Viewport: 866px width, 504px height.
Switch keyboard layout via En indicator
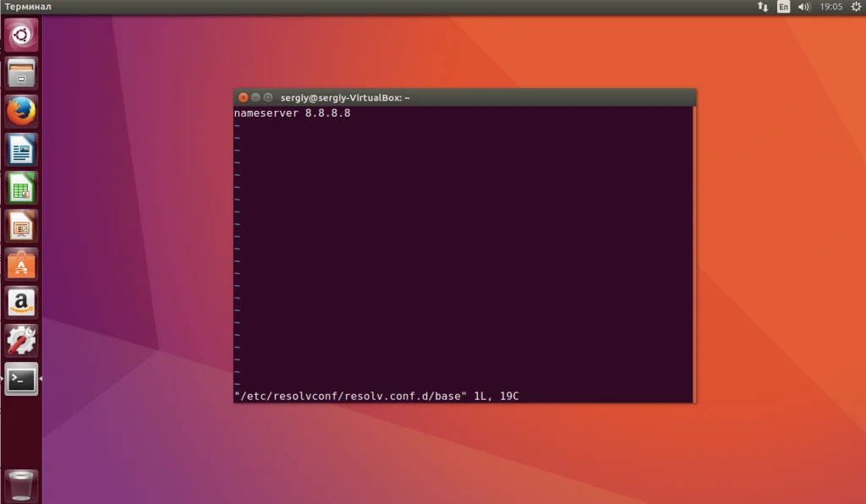tap(783, 7)
